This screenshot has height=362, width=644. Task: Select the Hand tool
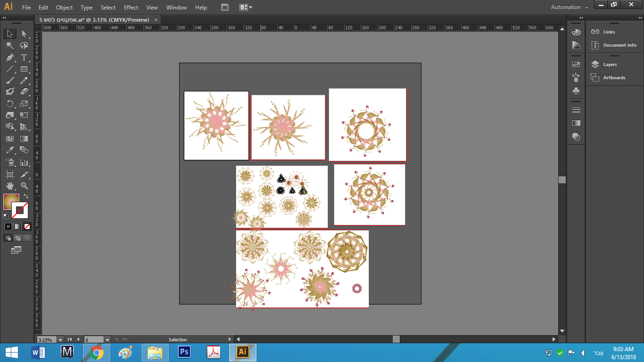click(9, 186)
